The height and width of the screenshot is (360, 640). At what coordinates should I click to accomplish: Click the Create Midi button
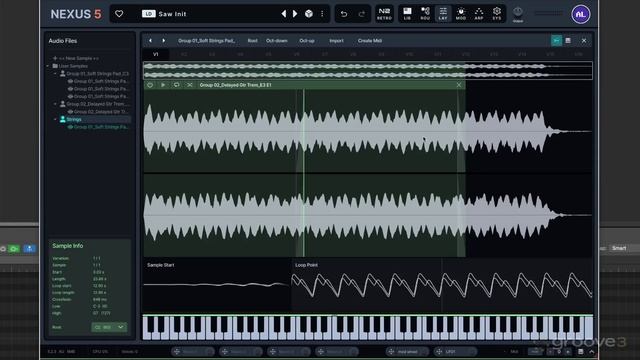pos(370,41)
